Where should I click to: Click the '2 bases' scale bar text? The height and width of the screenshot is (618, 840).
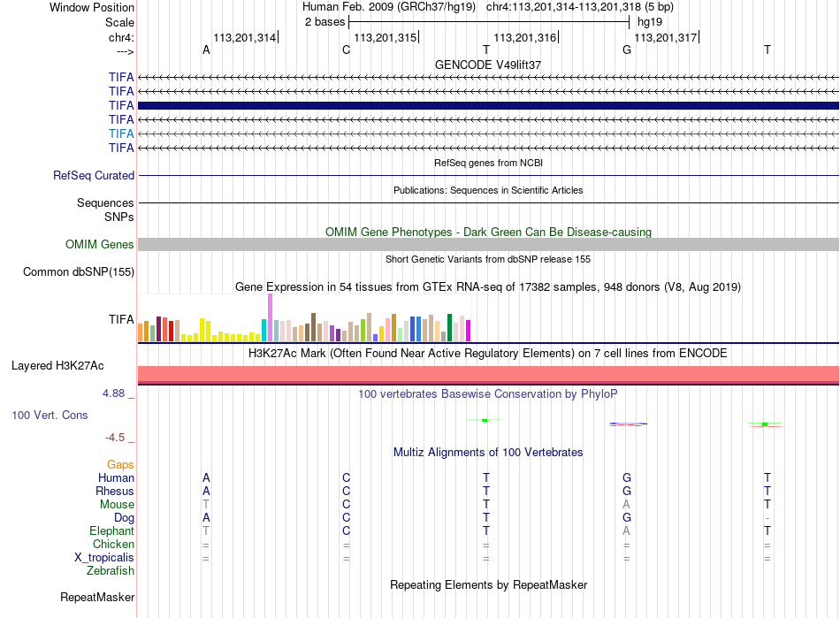pyautogui.click(x=325, y=22)
